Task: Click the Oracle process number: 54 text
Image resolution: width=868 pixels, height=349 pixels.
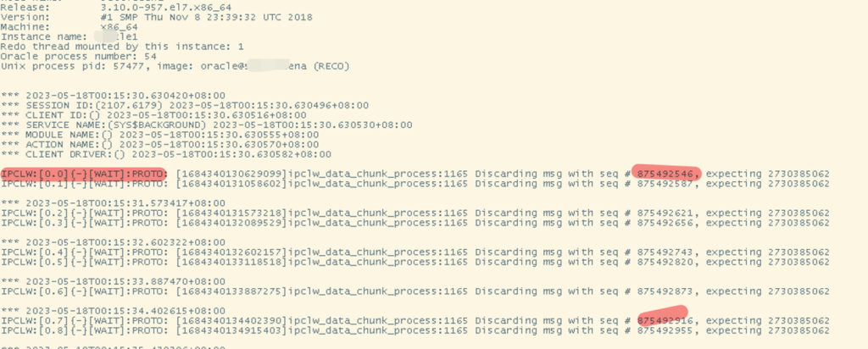Action: coord(79,57)
